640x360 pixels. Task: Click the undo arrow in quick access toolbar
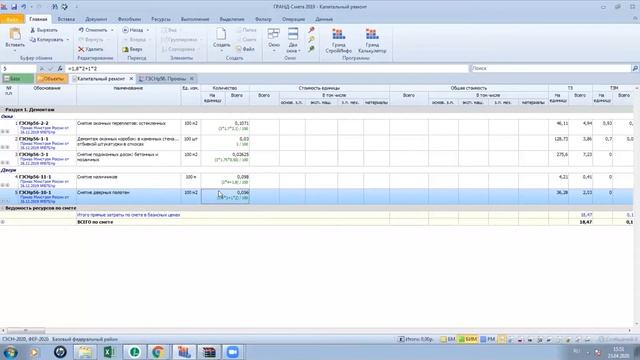point(24,7)
